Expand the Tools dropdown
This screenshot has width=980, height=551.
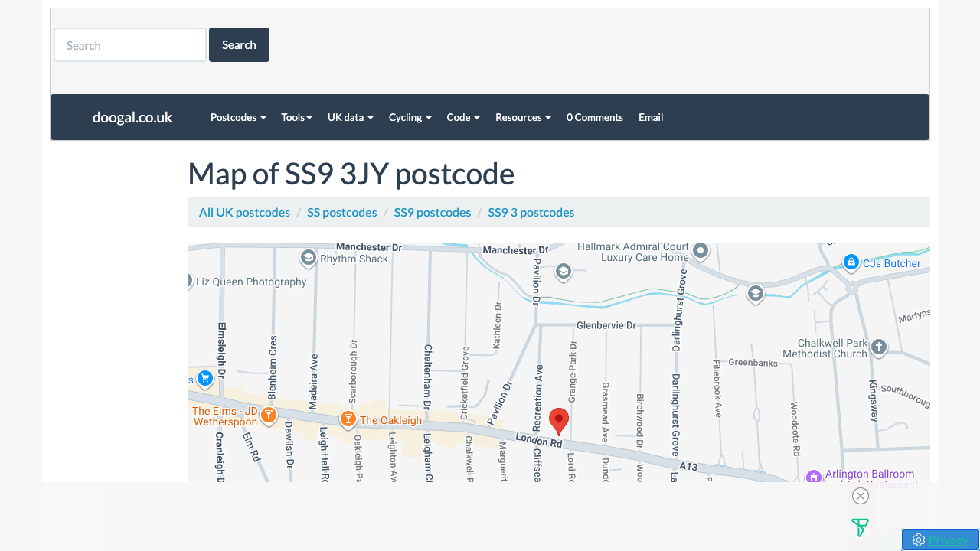click(296, 117)
